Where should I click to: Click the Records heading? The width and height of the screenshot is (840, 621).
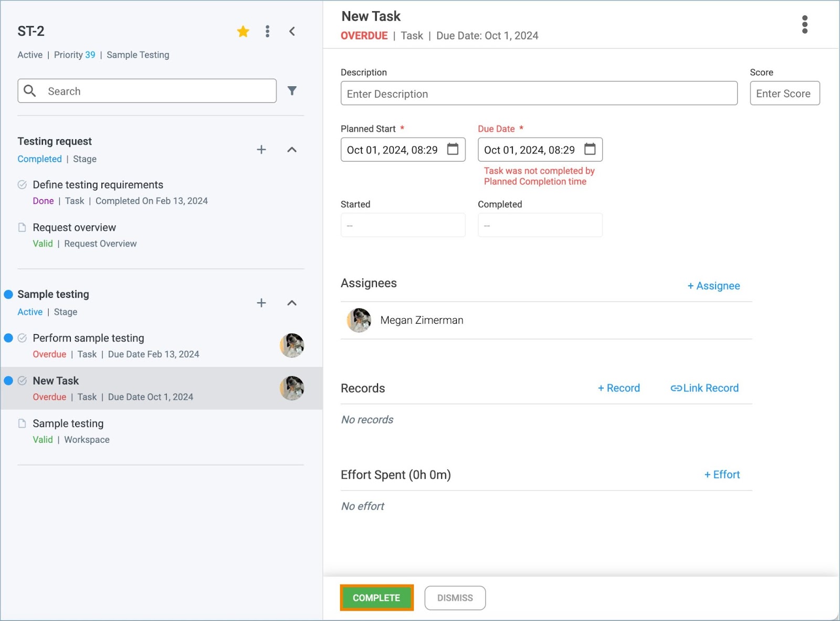pos(363,388)
